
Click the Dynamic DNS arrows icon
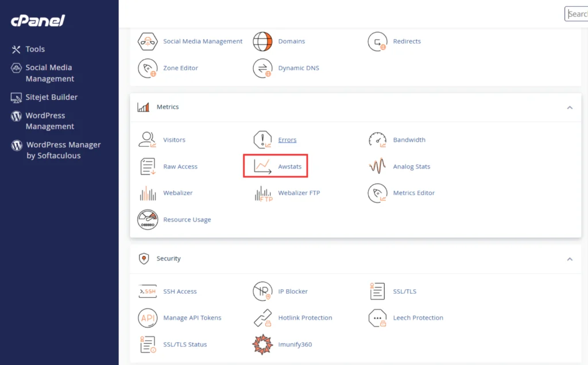coord(262,68)
